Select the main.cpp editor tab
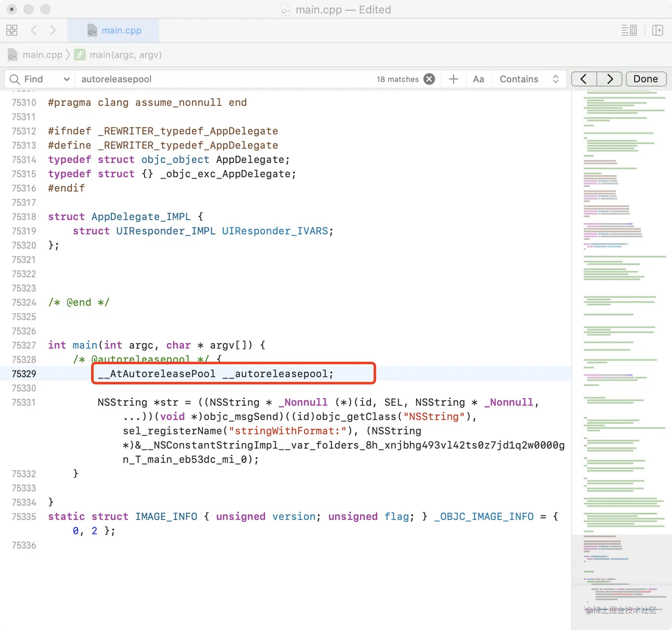Image resolution: width=672 pixels, height=630 pixels. (x=113, y=30)
